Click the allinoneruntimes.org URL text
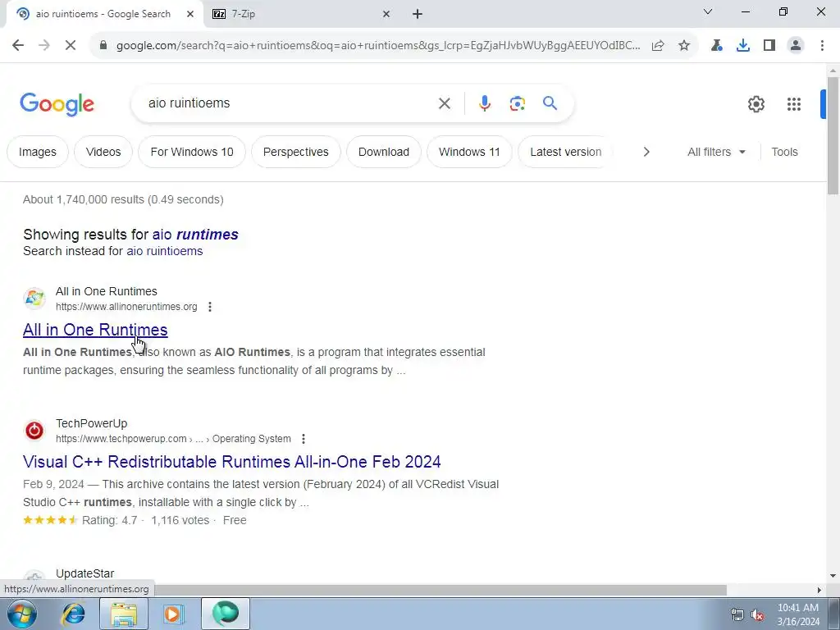Image resolution: width=840 pixels, height=630 pixels. pos(126,307)
